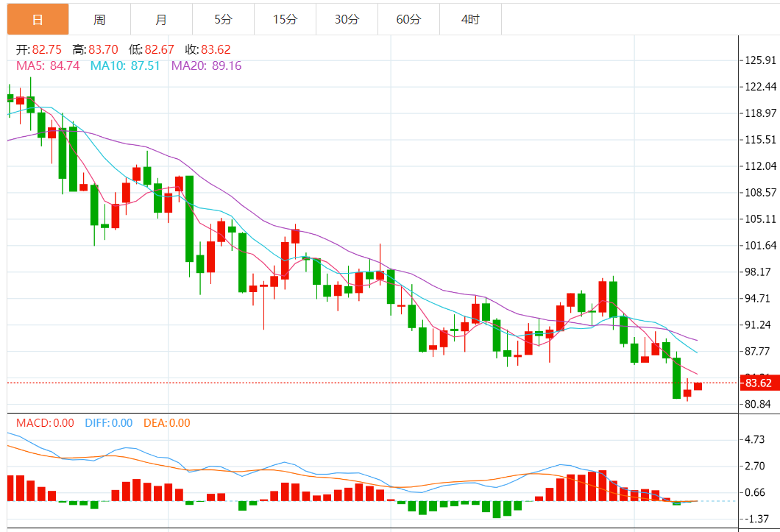
Task: Click the DIFF: 0.00 indicator label
Action: click(x=108, y=423)
